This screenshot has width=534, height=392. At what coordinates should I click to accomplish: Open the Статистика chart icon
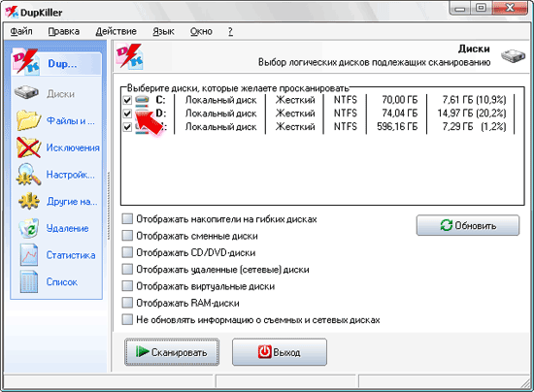pyautogui.click(x=29, y=255)
